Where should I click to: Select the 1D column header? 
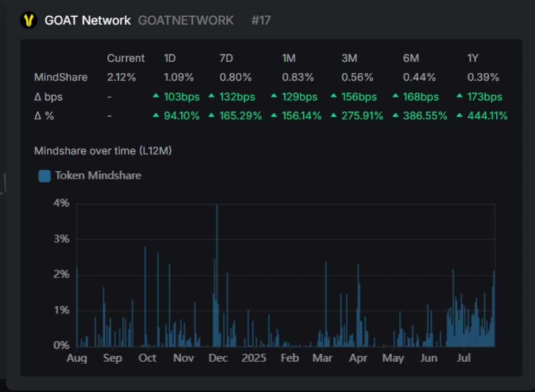pyautogui.click(x=170, y=58)
